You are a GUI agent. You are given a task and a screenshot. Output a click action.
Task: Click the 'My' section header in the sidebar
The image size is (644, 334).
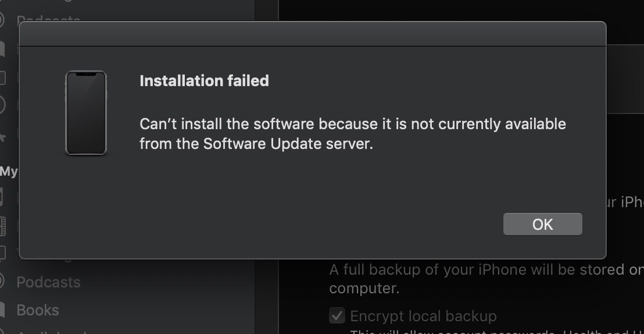(x=9, y=171)
